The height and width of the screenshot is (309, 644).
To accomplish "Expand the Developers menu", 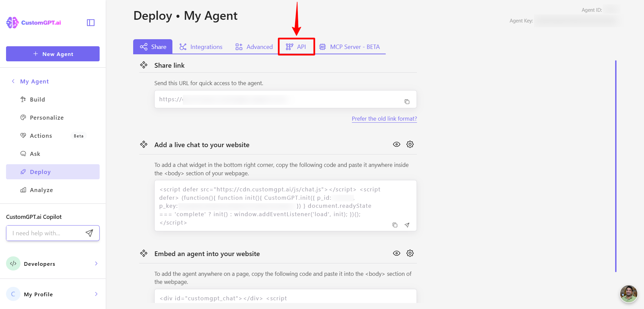I will coord(53,264).
